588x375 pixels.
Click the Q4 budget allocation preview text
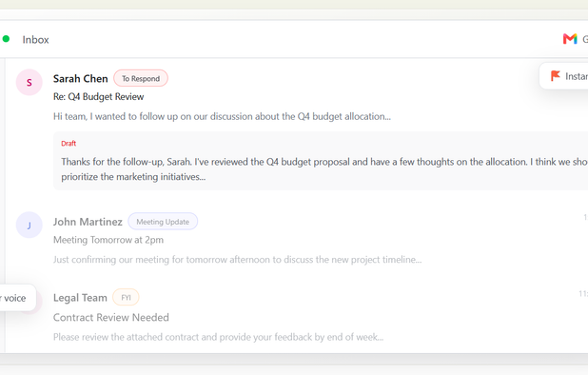click(222, 117)
